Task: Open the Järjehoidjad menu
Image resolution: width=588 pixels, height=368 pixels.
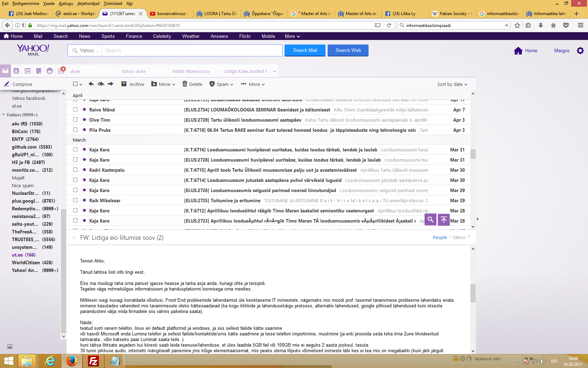Action: pyautogui.click(x=88, y=4)
